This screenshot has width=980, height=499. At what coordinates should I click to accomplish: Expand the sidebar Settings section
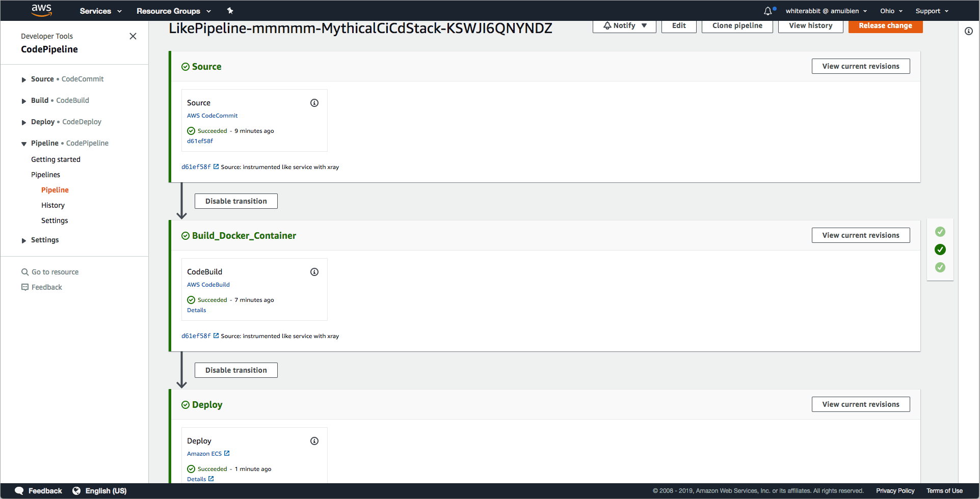pos(23,240)
